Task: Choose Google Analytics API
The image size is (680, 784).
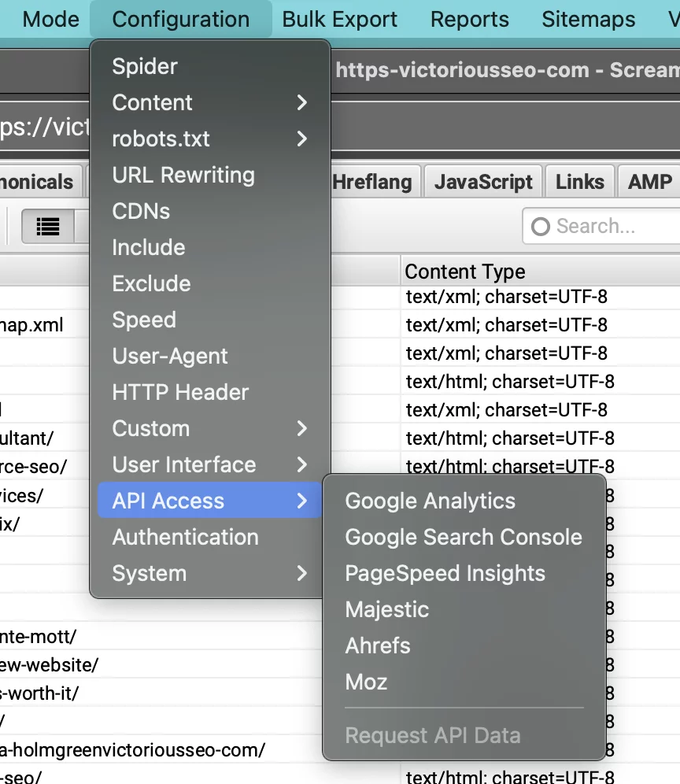Action: pos(464,501)
